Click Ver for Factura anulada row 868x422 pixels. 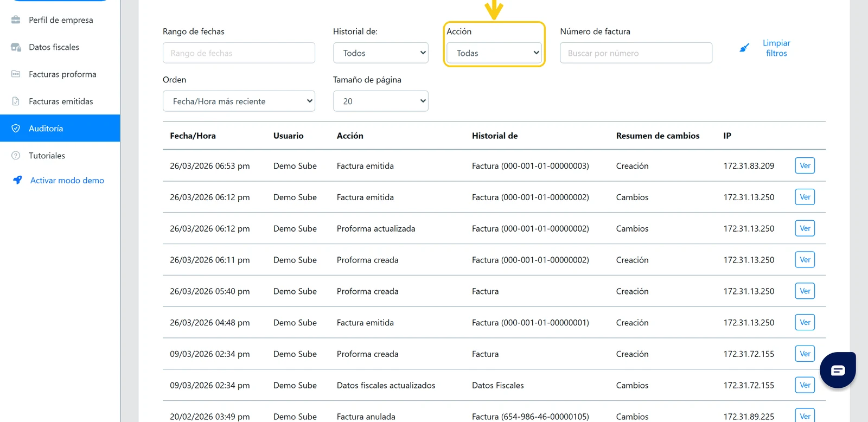pos(805,415)
